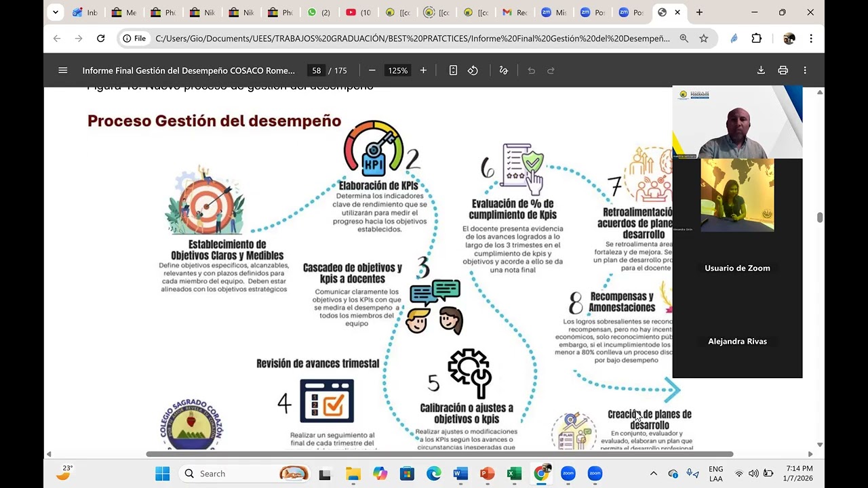
Task: Click the scroll down arrow
Action: pos(820,445)
